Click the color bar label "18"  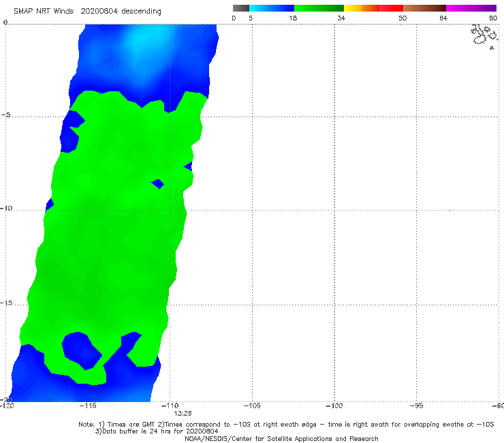click(x=293, y=18)
